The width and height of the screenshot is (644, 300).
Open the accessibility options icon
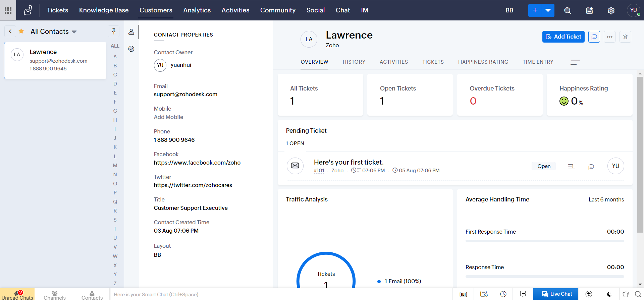589,294
